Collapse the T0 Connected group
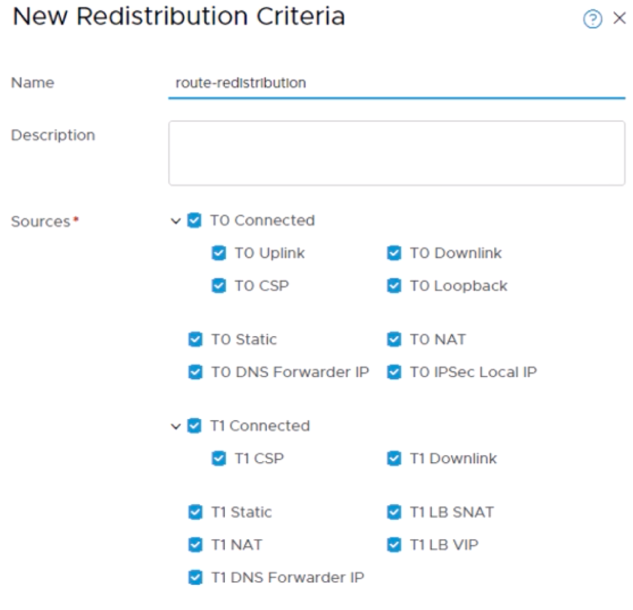633x610 pixels. (176, 221)
